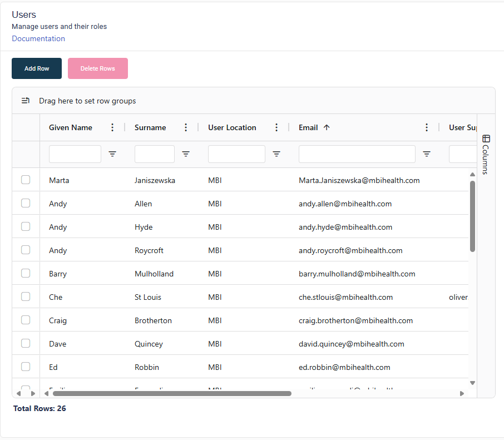
Task: Click the Email filter text input
Action: click(357, 154)
